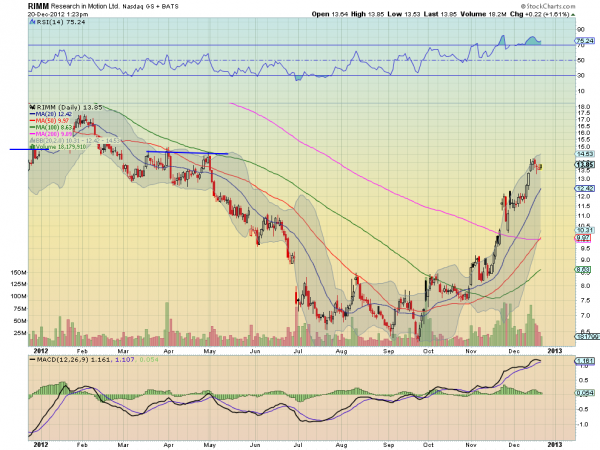Screen dimensions: 600x450
Task: Click the 16.0 label on the price axis
Action: (x=584, y=133)
